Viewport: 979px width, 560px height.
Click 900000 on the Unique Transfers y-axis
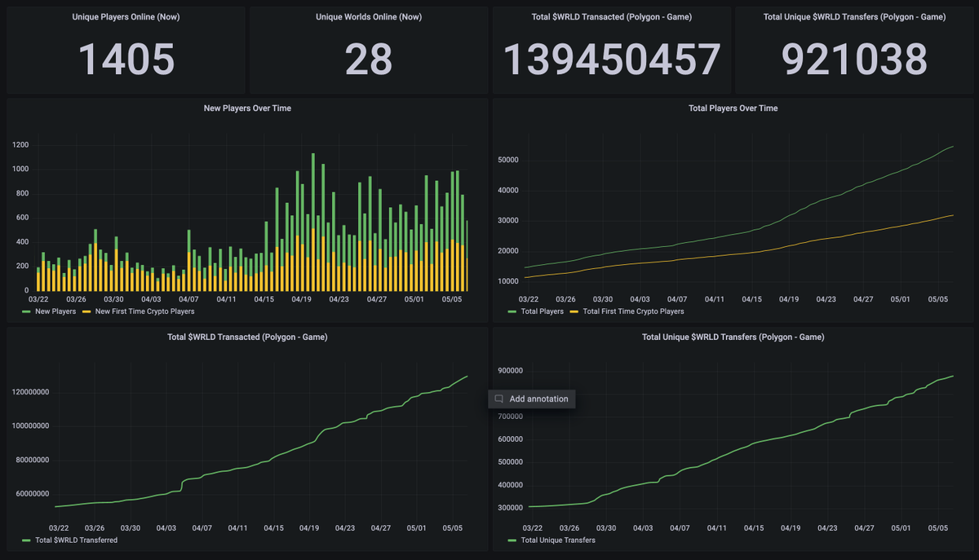[511, 371]
